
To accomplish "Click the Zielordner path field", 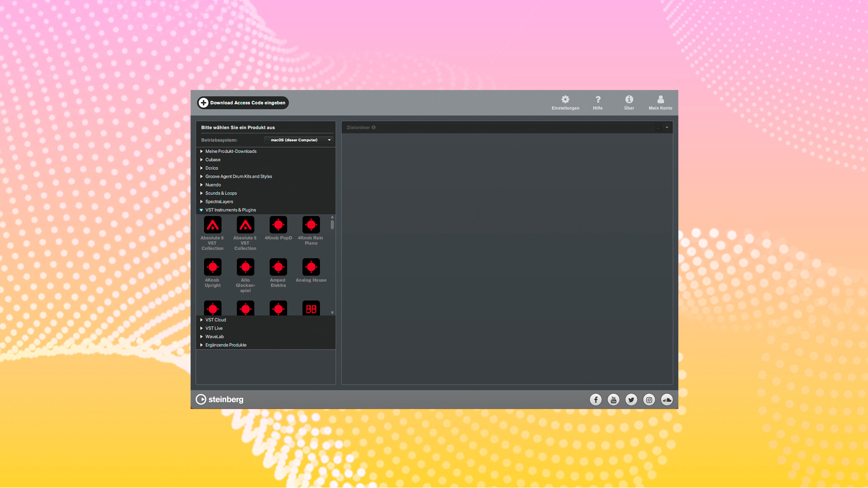I will (516, 128).
